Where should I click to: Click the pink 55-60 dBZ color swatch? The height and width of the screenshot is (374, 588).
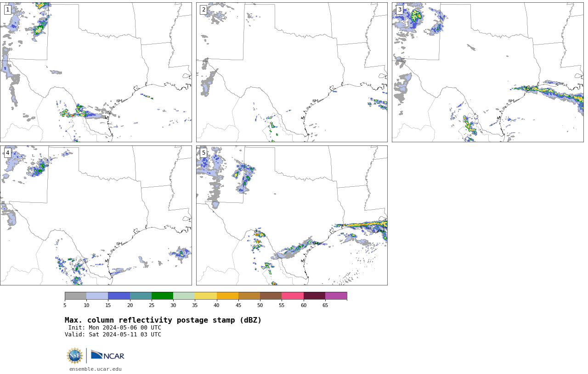pyautogui.click(x=293, y=296)
